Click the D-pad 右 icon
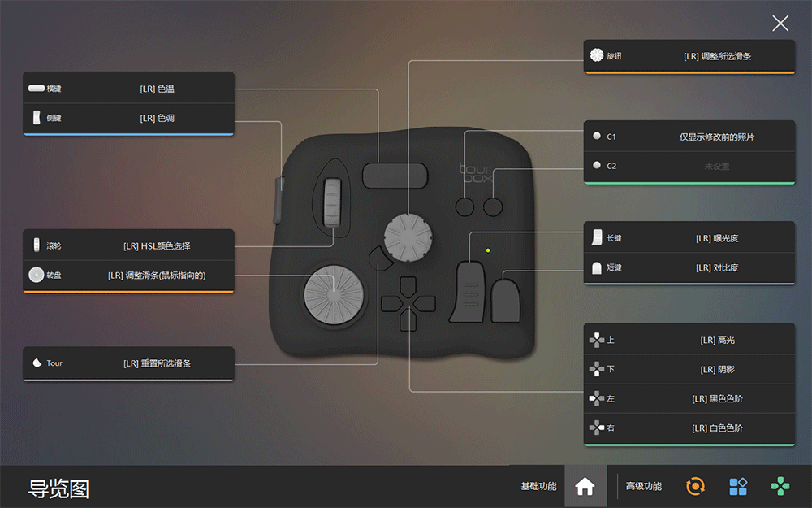This screenshot has height=508, width=812. [597, 428]
